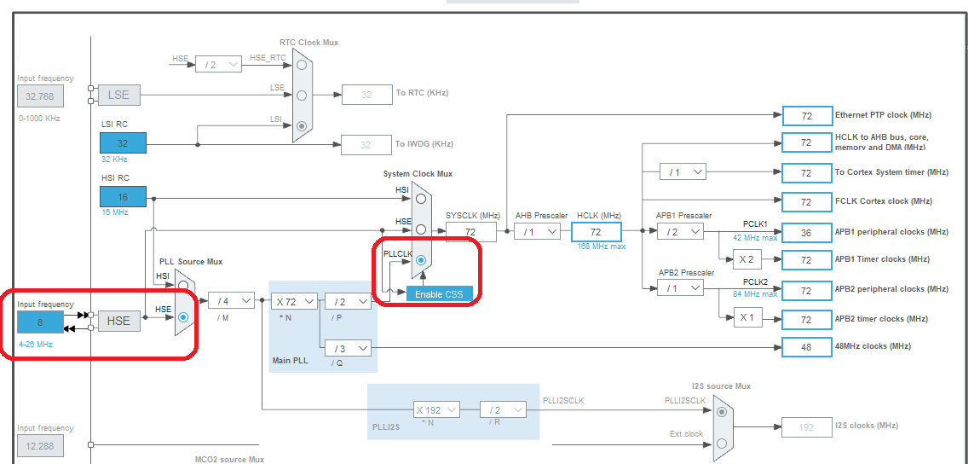The width and height of the screenshot is (980, 464).
Task: Click the '42 MHz max' label
Action: tap(756, 238)
